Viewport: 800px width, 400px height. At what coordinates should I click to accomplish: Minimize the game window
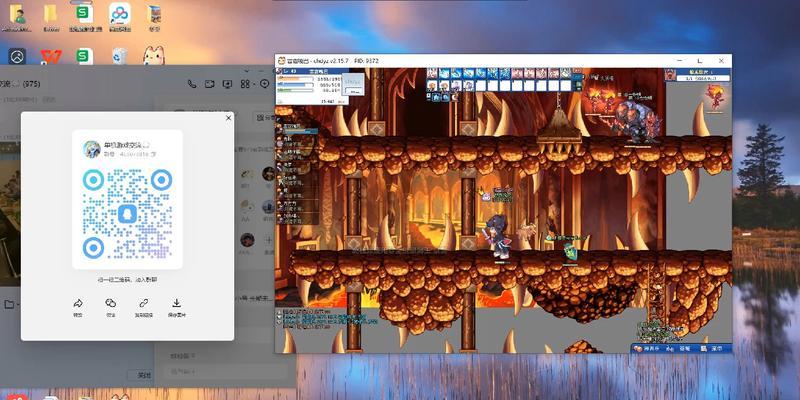[x=681, y=61]
